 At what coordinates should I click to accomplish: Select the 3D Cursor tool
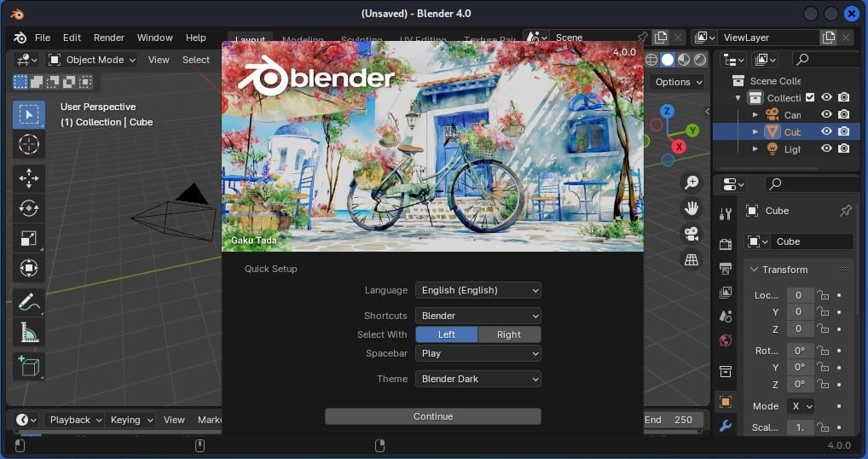29,144
